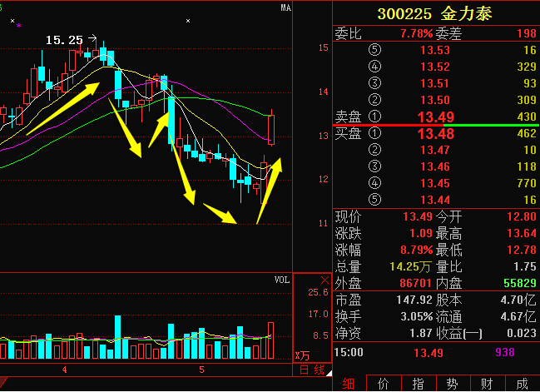The height and width of the screenshot is (392, 540).
Task: Click the 量比 value 1.75
Action: [524, 266]
